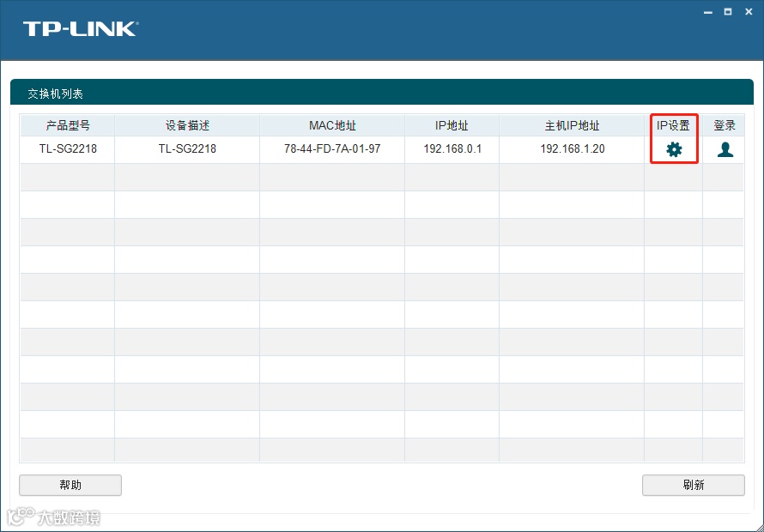Open the 帮助 help button
Image resolution: width=764 pixels, height=532 pixels.
[70, 485]
